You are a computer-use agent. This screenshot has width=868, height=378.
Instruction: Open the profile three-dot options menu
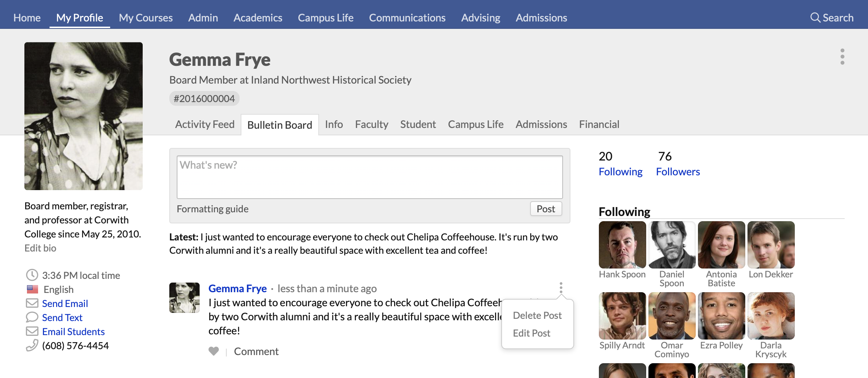[842, 57]
